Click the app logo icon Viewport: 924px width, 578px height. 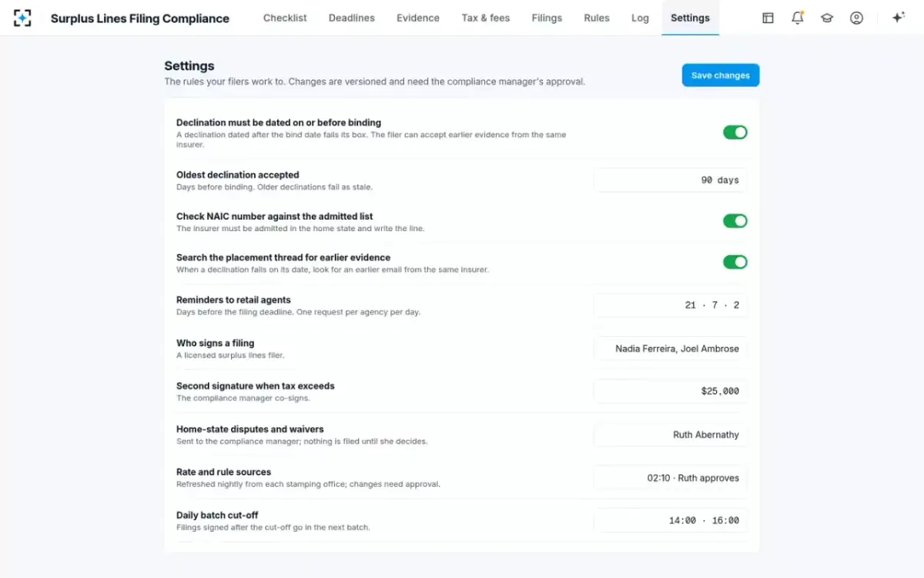[x=22, y=18]
